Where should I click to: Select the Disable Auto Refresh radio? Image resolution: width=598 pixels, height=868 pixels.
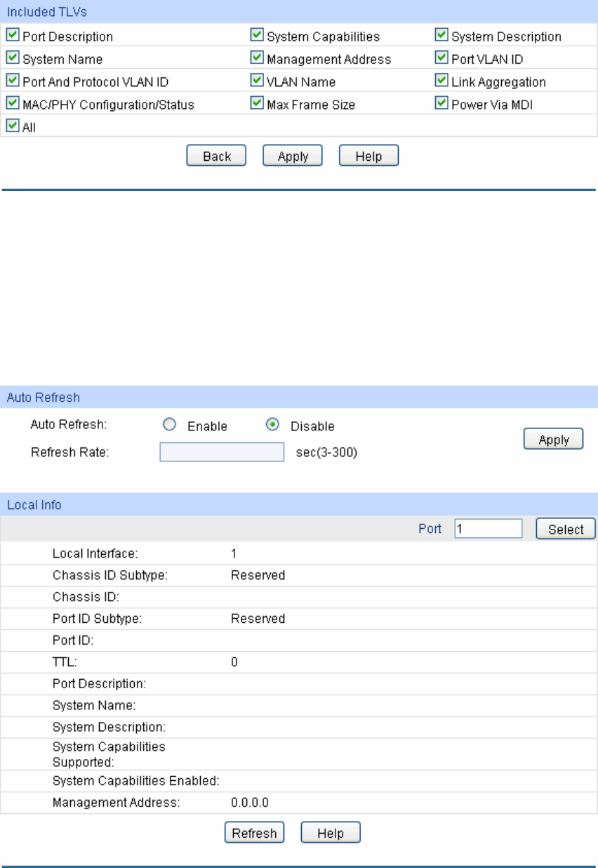coord(273,426)
